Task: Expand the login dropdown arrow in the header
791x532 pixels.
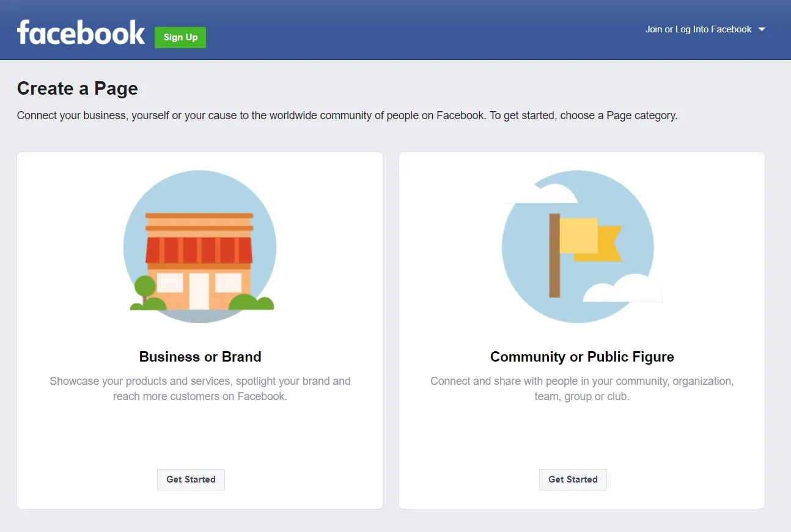Action: pos(762,29)
